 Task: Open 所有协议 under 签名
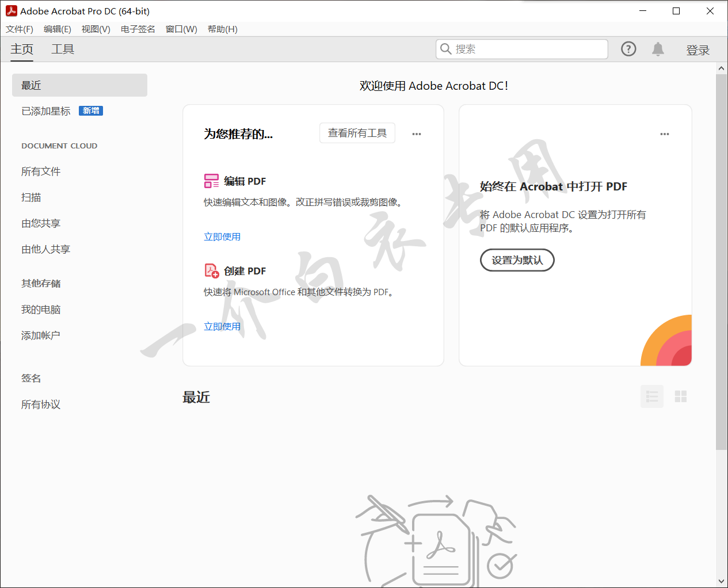coord(41,404)
